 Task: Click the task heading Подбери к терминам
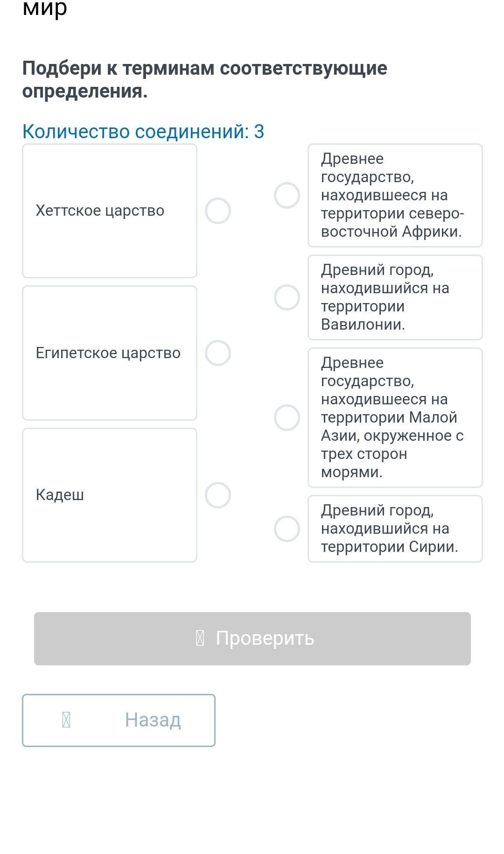205,79
